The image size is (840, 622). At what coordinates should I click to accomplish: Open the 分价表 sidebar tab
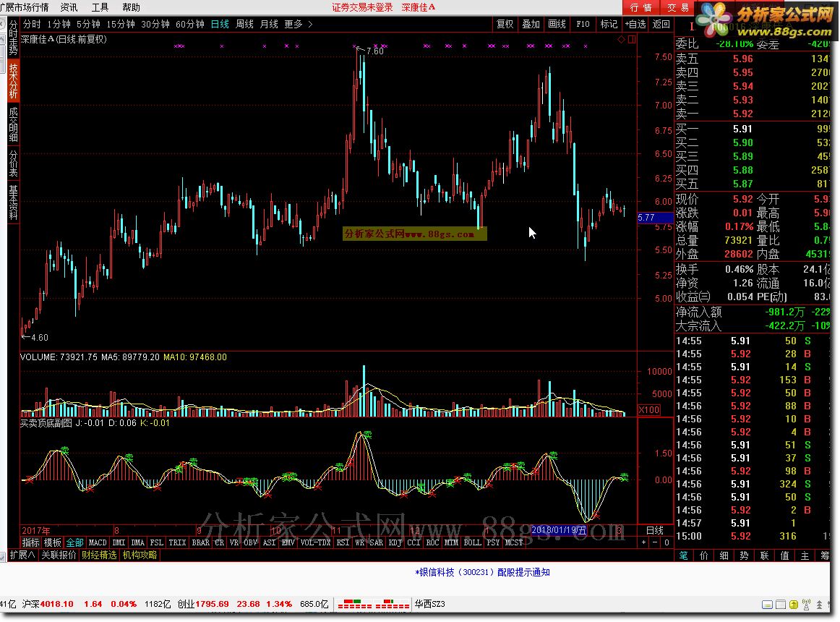(x=14, y=163)
